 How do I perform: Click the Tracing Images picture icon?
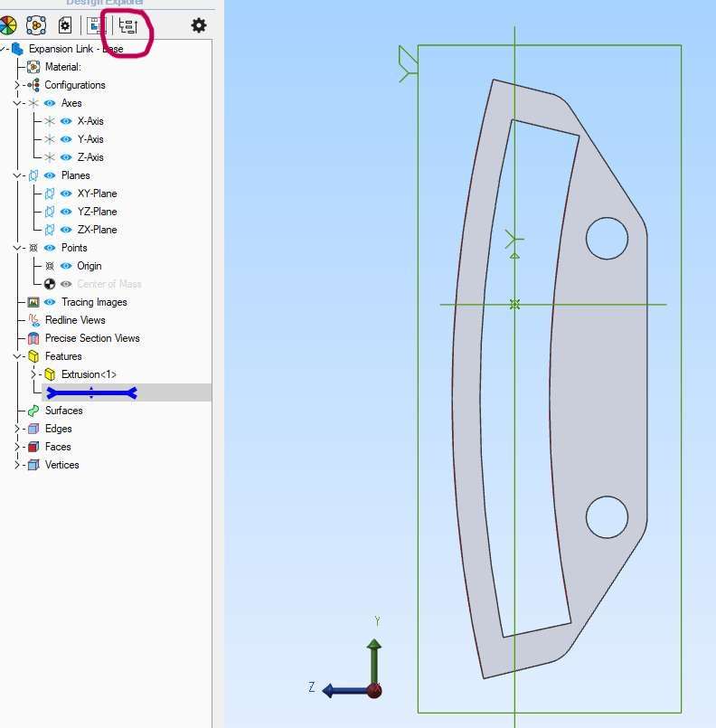[x=33, y=302]
